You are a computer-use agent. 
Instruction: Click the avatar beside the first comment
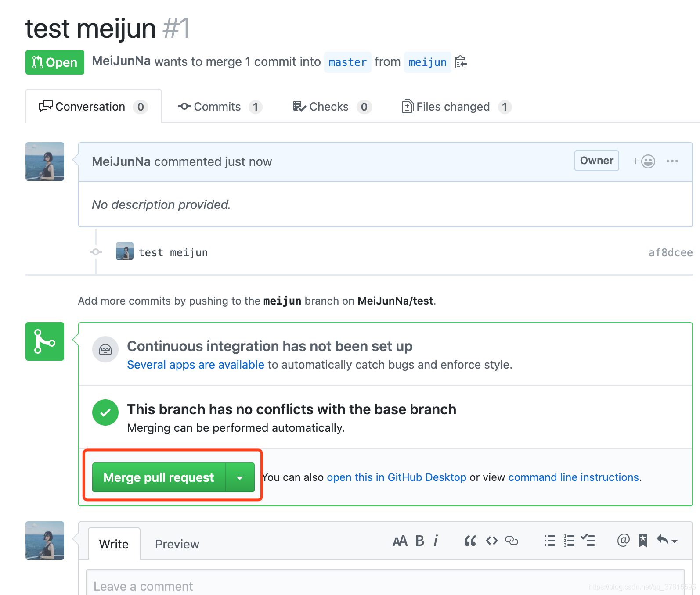(45, 161)
